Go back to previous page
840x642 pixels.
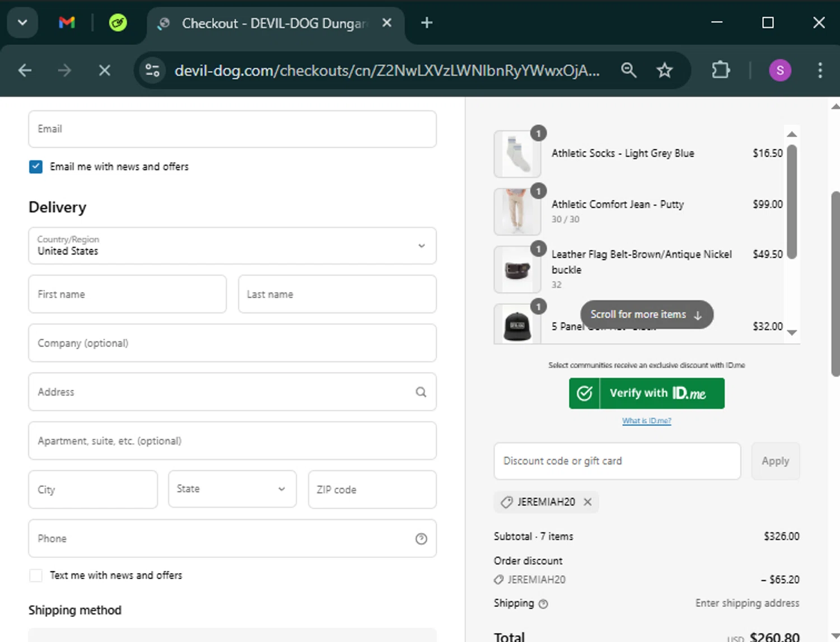point(25,70)
